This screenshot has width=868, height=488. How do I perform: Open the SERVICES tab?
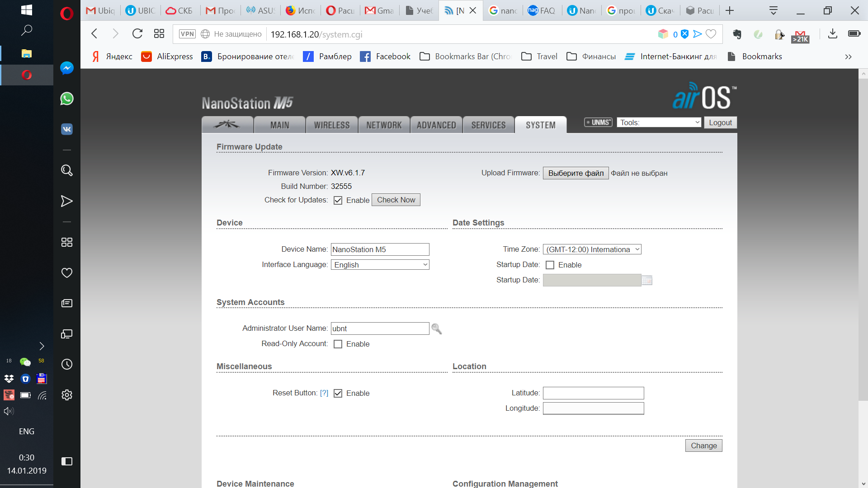pyautogui.click(x=488, y=125)
